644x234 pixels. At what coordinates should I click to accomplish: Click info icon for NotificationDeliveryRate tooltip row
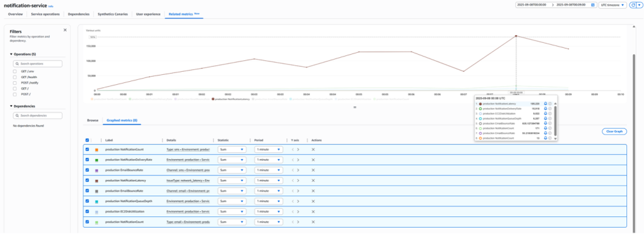(550, 108)
